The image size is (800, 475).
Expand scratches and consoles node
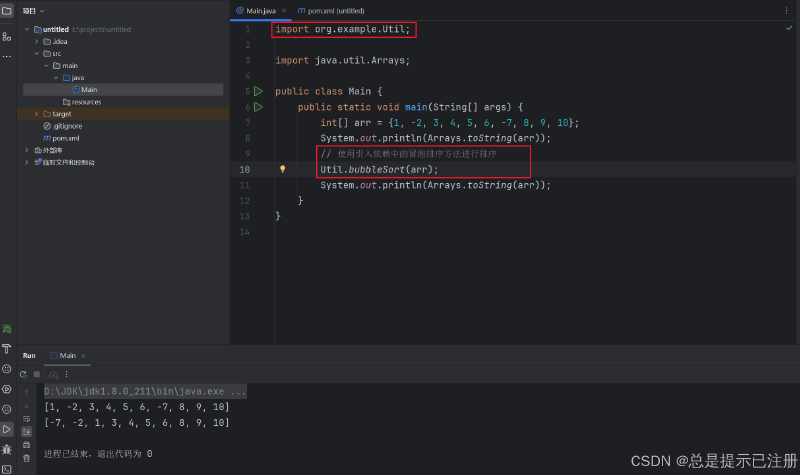[x=27, y=162]
